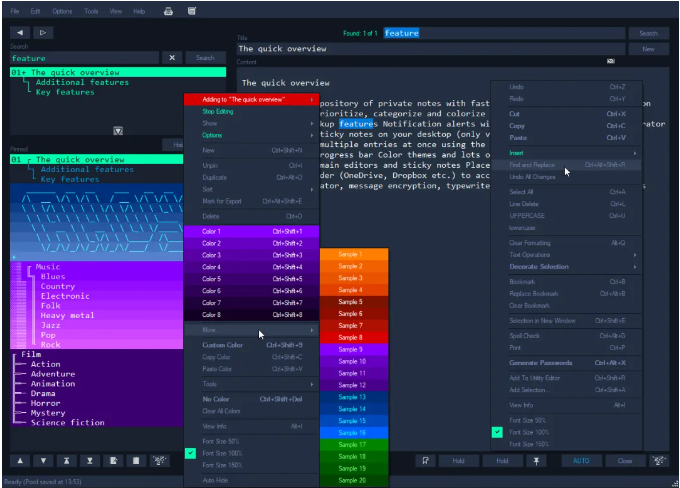Click the resize grip in the status bar corner

point(673,483)
